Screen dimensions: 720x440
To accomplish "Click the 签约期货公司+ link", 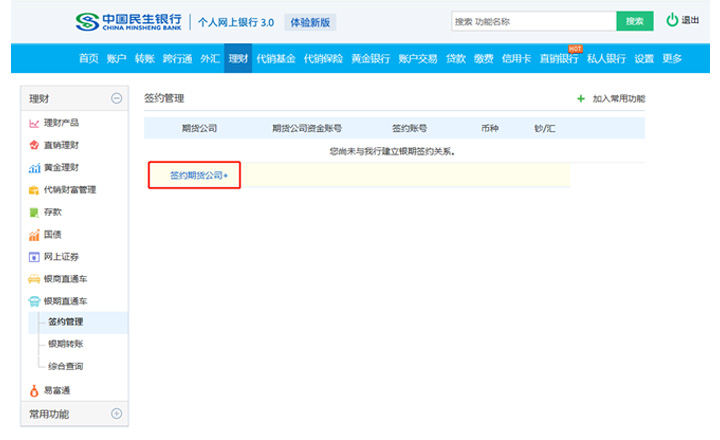I will coord(198,175).
